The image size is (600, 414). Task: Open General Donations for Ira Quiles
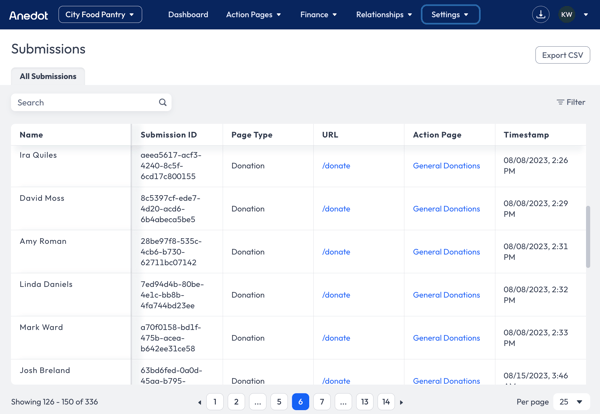click(x=446, y=166)
